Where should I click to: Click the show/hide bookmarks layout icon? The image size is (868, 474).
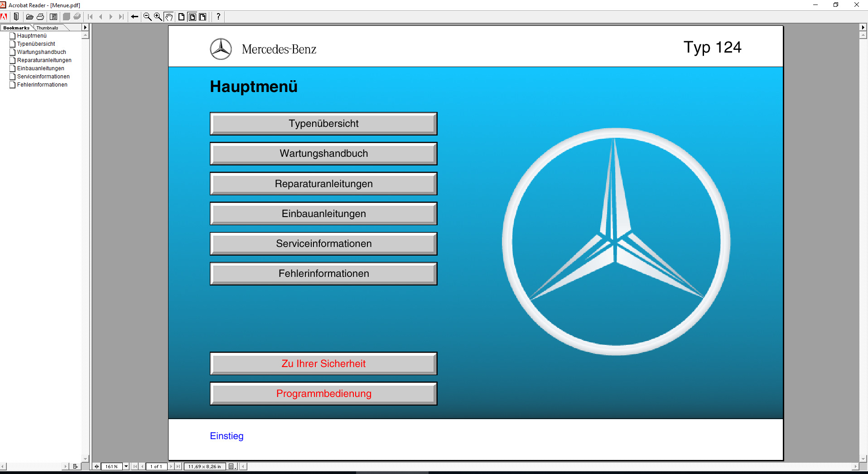click(53, 17)
